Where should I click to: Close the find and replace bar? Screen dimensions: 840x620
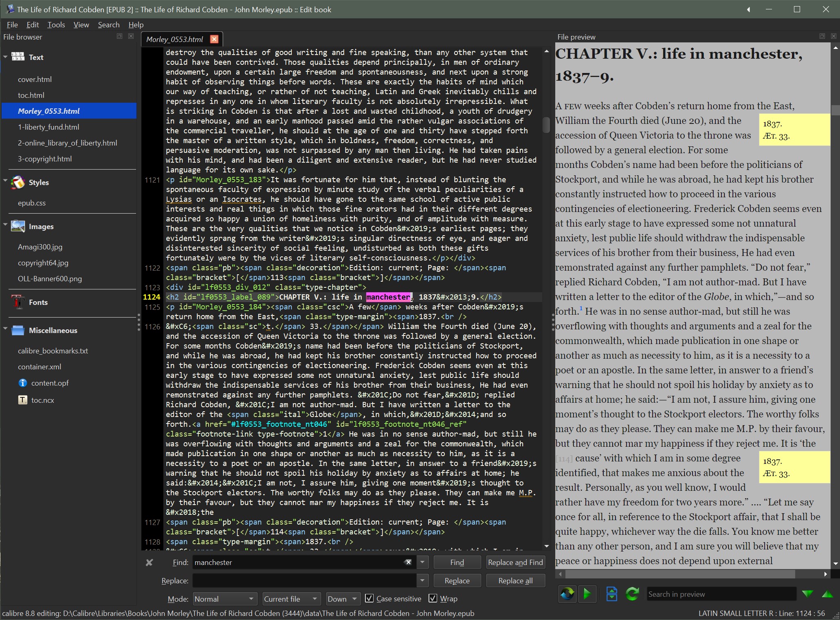[x=149, y=563]
